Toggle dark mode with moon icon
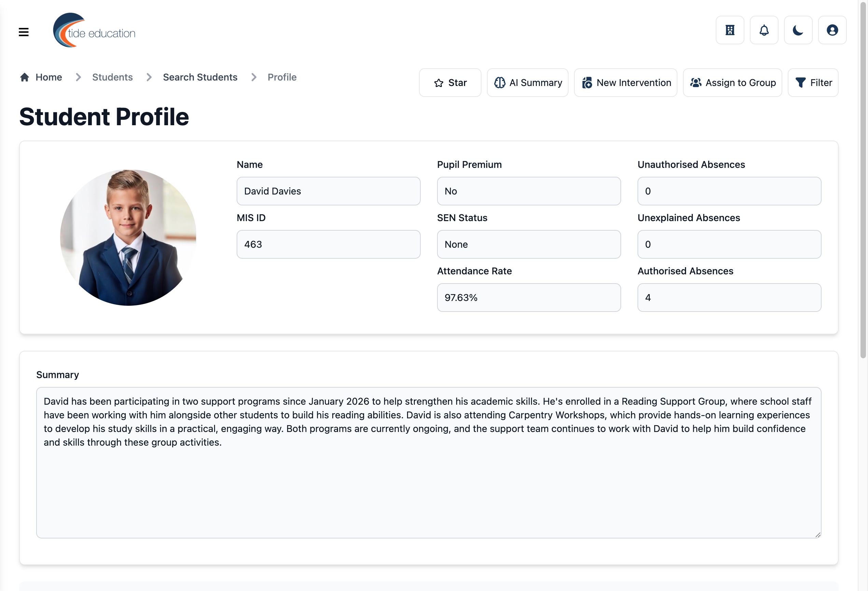 click(798, 30)
